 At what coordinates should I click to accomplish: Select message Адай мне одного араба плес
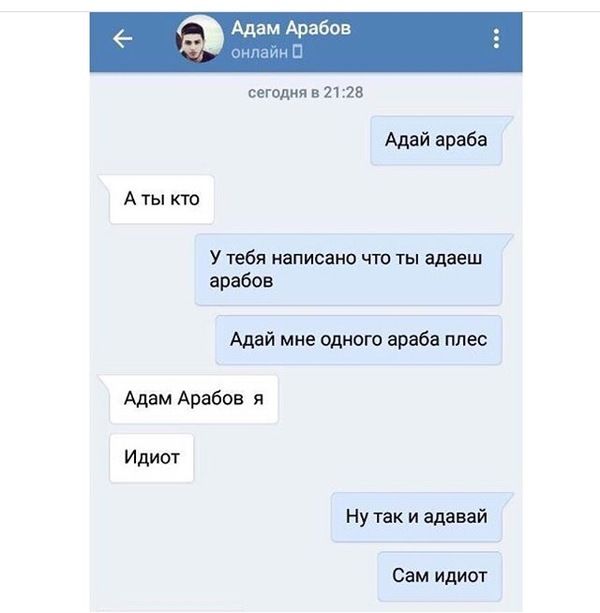pos(358,340)
